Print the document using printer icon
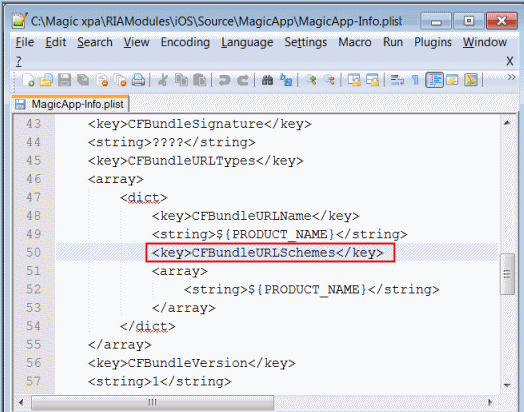 coord(138,80)
